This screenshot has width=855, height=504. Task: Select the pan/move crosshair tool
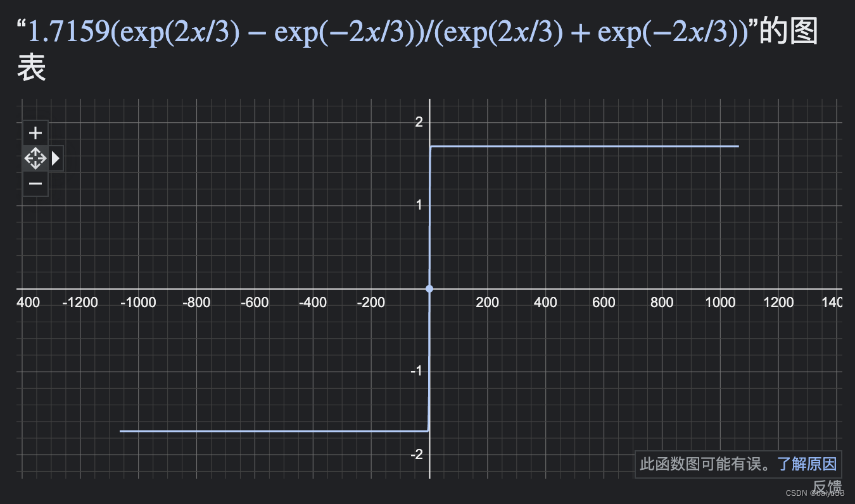coord(35,158)
